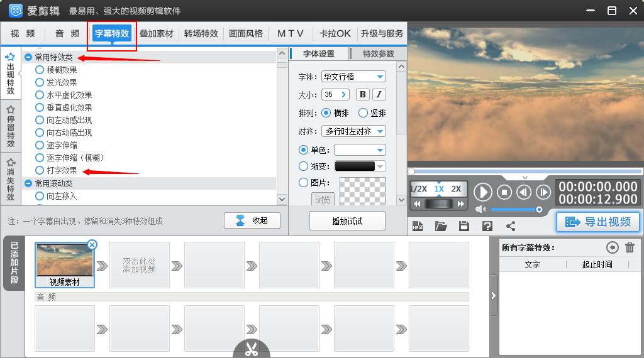This screenshot has width=644, height=358.
Task: Select the 图片 fill option
Action: (303, 183)
